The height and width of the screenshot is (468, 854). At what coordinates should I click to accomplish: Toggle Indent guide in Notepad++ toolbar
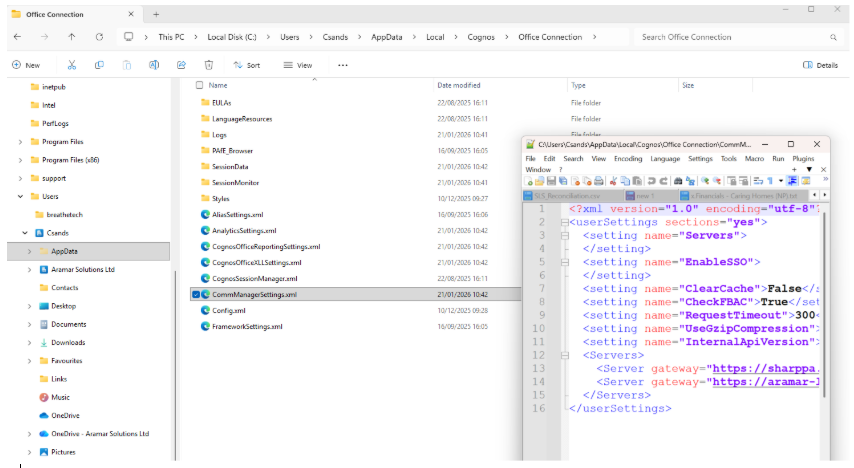coord(792,181)
